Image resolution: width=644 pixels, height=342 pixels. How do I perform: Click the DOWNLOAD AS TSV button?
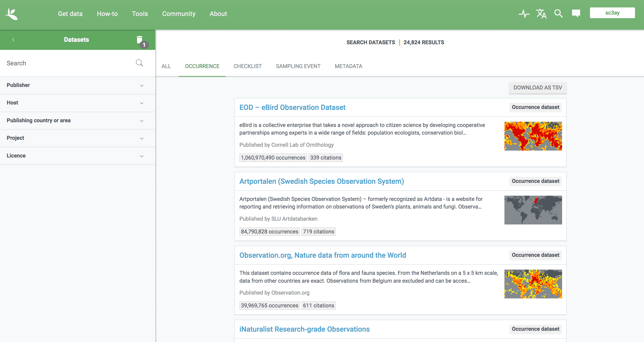538,88
